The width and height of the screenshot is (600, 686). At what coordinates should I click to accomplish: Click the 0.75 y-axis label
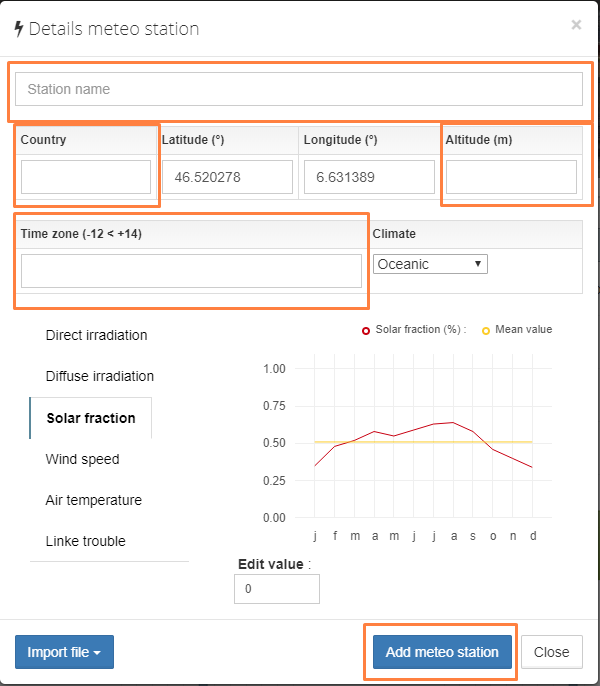point(274,406)
